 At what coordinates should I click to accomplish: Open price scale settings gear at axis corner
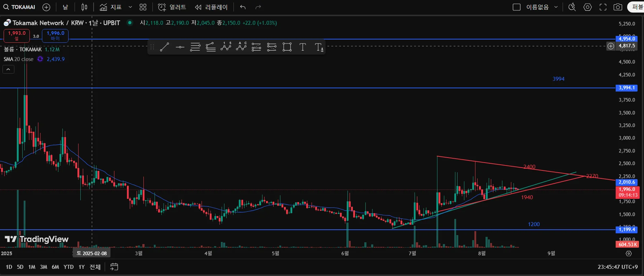pos(629,253)
